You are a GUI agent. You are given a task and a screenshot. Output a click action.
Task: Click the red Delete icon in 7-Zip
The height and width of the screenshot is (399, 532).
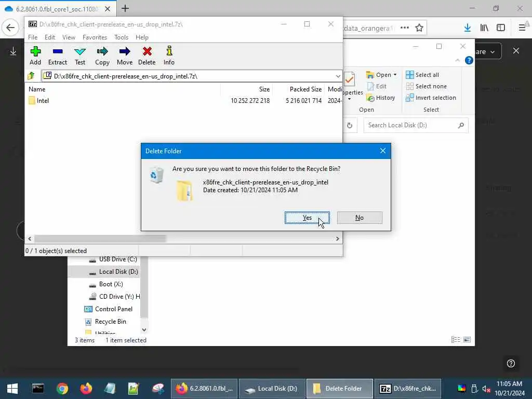[147, 56]
